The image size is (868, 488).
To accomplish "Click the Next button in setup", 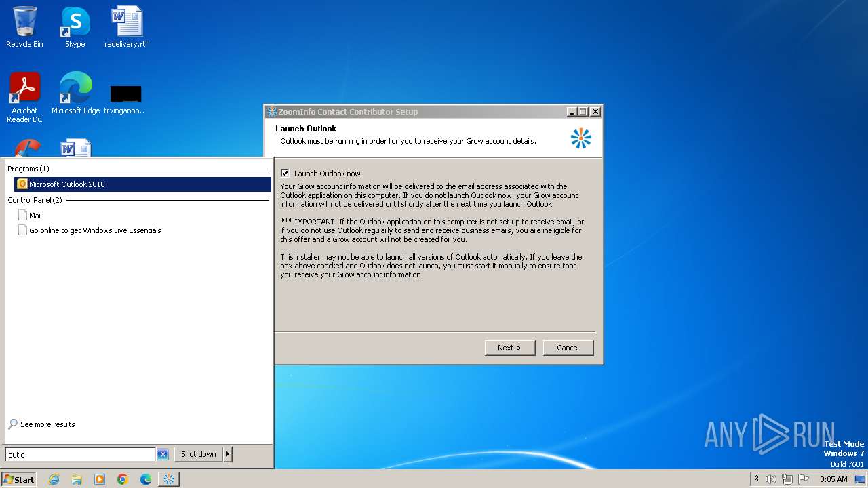I will 510,348.
